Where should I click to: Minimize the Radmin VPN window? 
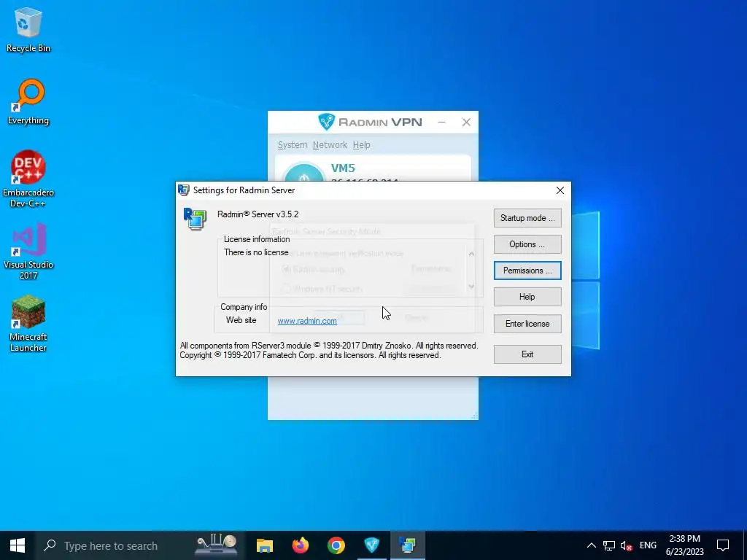(441, 122)
